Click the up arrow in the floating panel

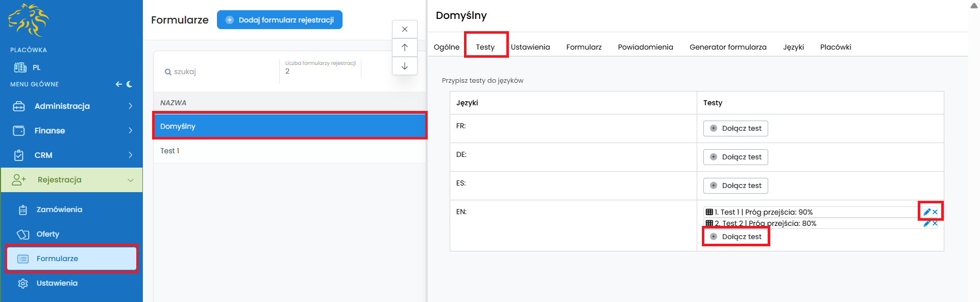405,48
